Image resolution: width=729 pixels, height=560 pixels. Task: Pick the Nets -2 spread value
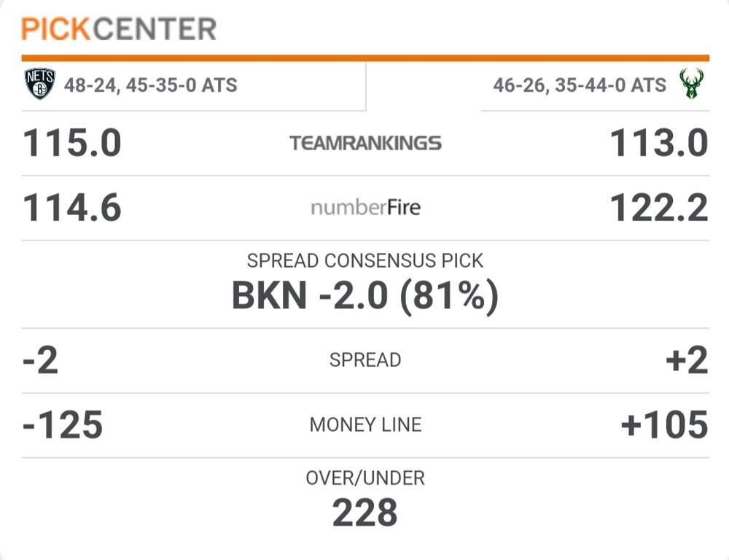(x=41, y=361)
